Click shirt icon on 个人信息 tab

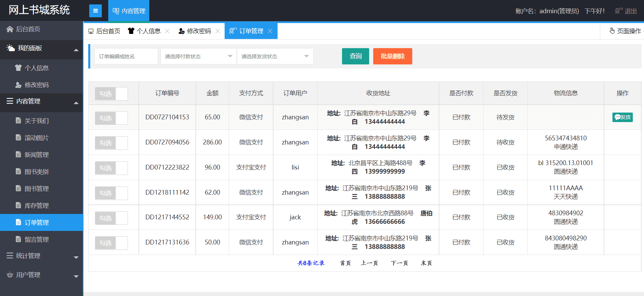pyautogui.click(x=131, y=31)
